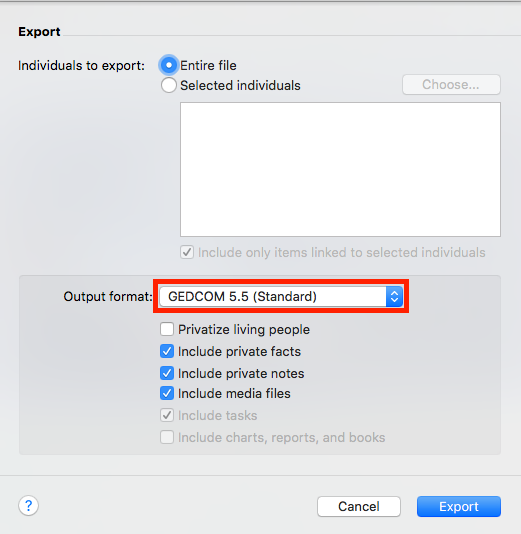Viewport: 521px width, 534px height.
Task: Enable Privatize living people checkbox
Action: click(x=167, y=329)
